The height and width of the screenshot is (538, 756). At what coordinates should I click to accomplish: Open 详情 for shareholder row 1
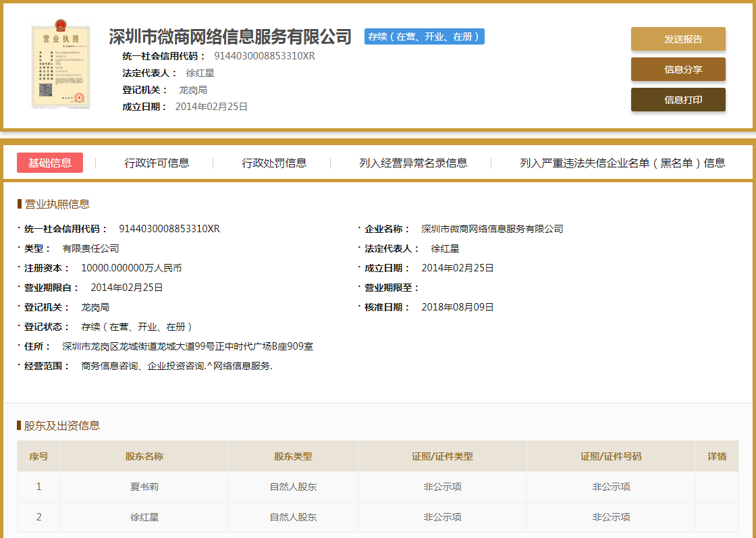tap(717, 486)
